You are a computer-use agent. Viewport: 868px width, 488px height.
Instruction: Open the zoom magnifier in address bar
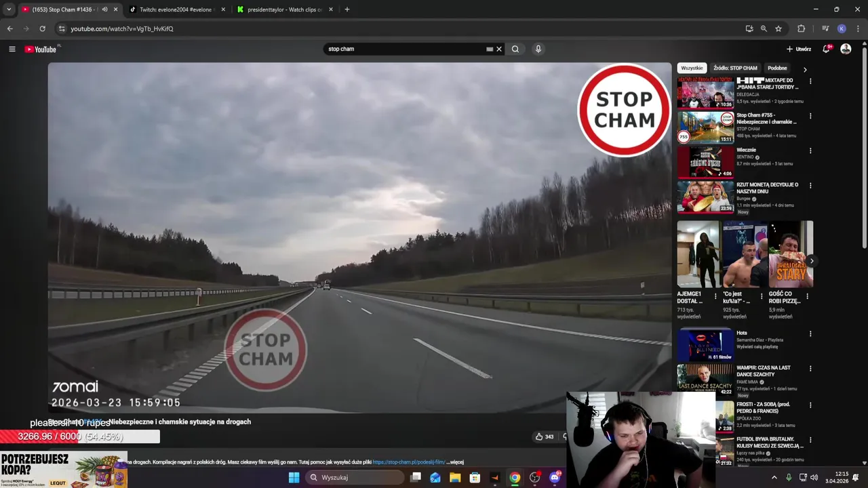[x=764, y=28]
